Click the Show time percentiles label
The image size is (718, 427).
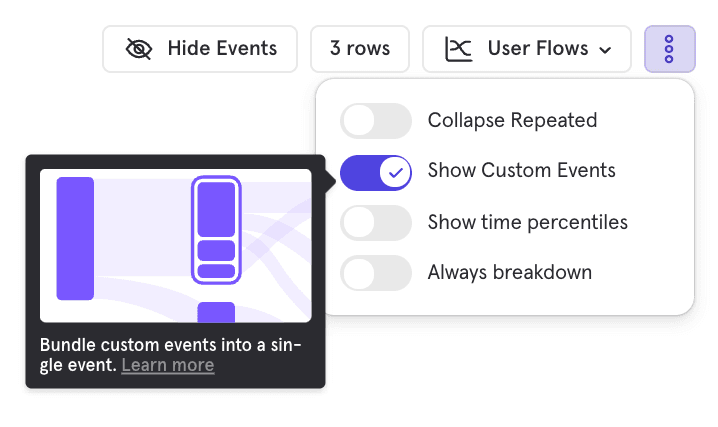[527, 222]
